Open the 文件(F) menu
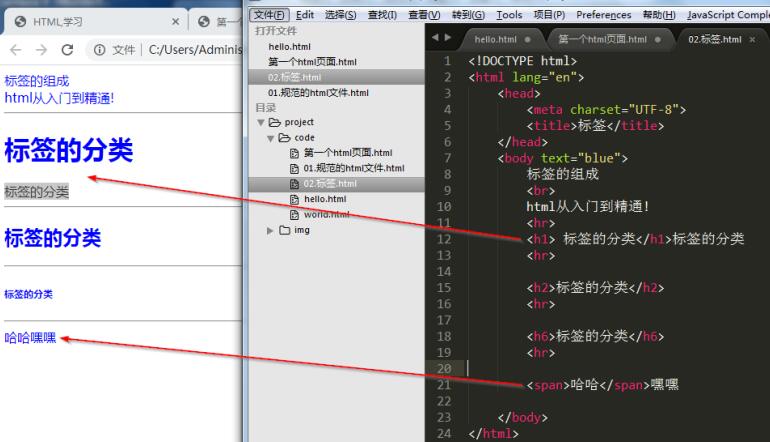Screen dimensions: 770x442 269,15
